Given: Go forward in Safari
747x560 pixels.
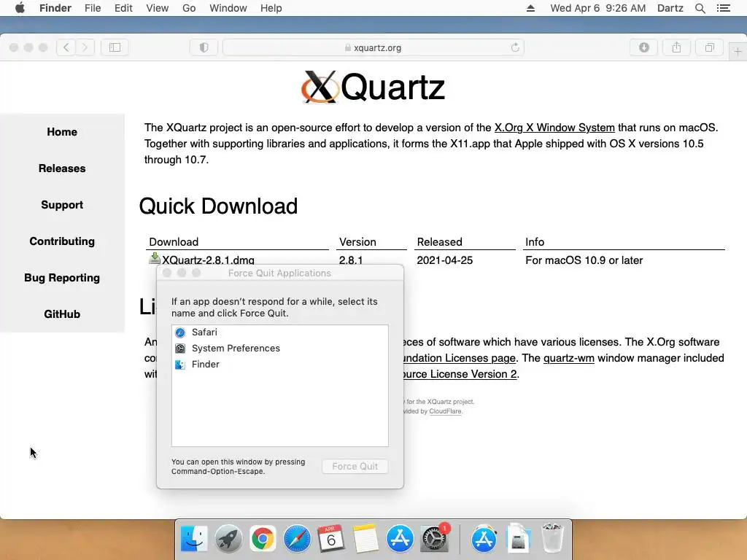Looking at the screenshot, I should pyautogui.click(x=85, y=47).
